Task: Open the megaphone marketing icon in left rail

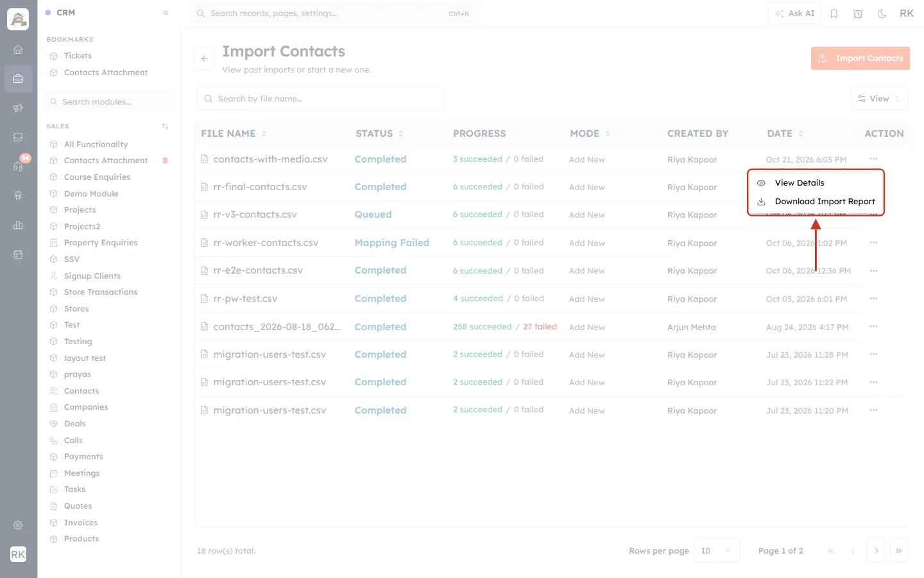Action: coord(18,108)
